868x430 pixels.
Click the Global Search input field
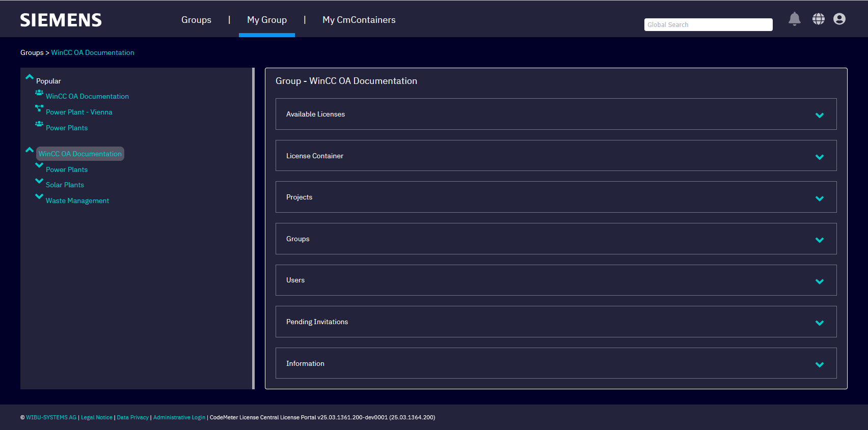coord(708,24)
